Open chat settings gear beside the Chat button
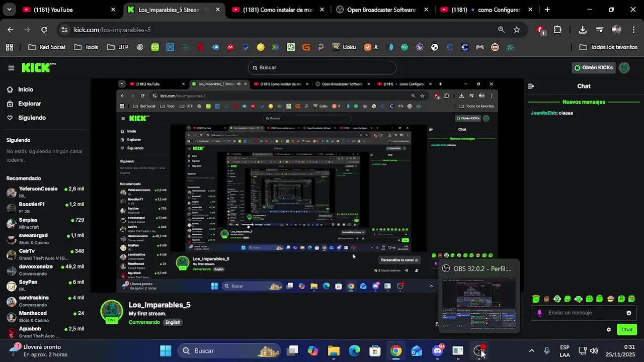The image size is (644, 362). point(609,330)
